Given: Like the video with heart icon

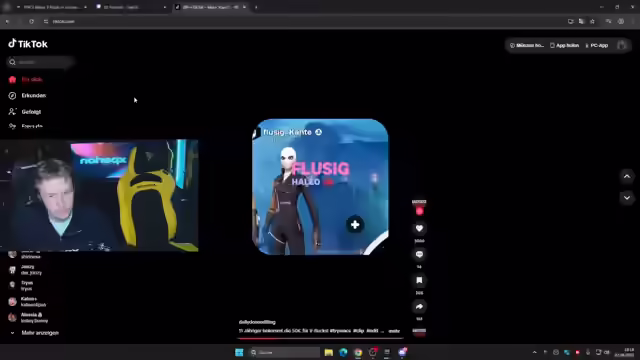Looking at the screenshot, I should pos(419,228).
